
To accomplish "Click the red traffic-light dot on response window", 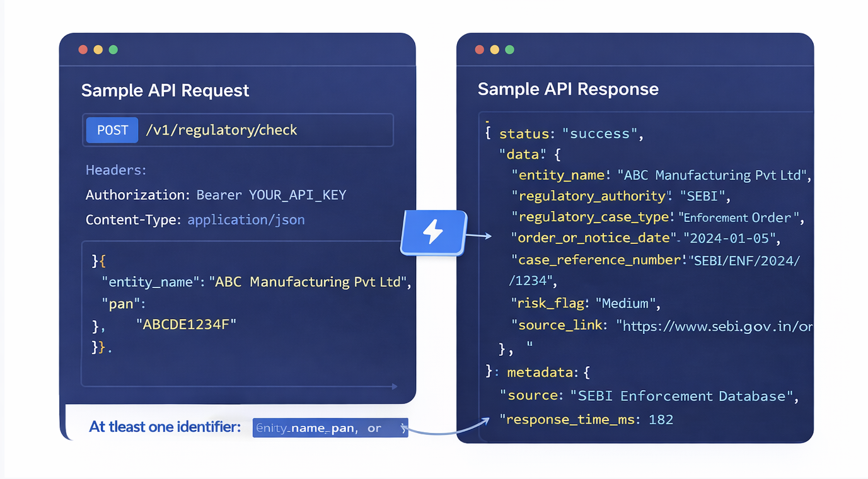I will pos(479,49).
